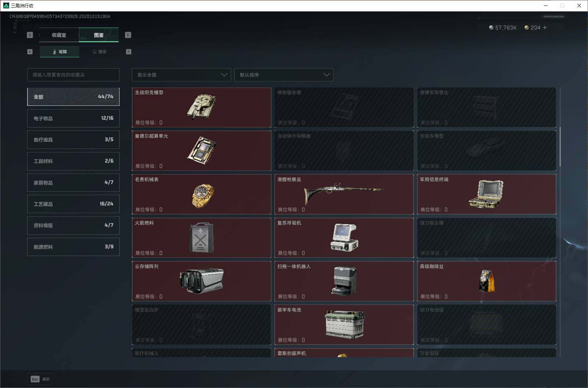The image size is (588, 388).
Task: Switch to the 图鉴 tab
Action: click(99, 35)
